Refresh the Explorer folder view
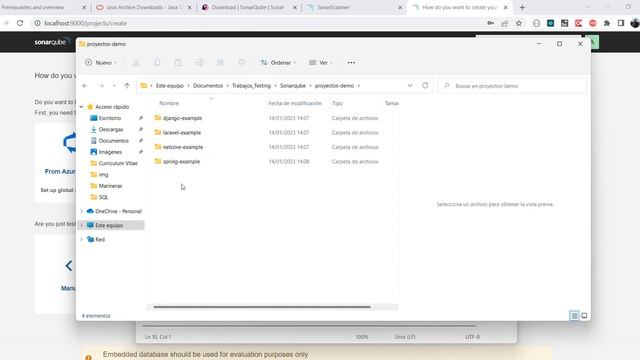 pyautogui.click(x=425, y=86)
